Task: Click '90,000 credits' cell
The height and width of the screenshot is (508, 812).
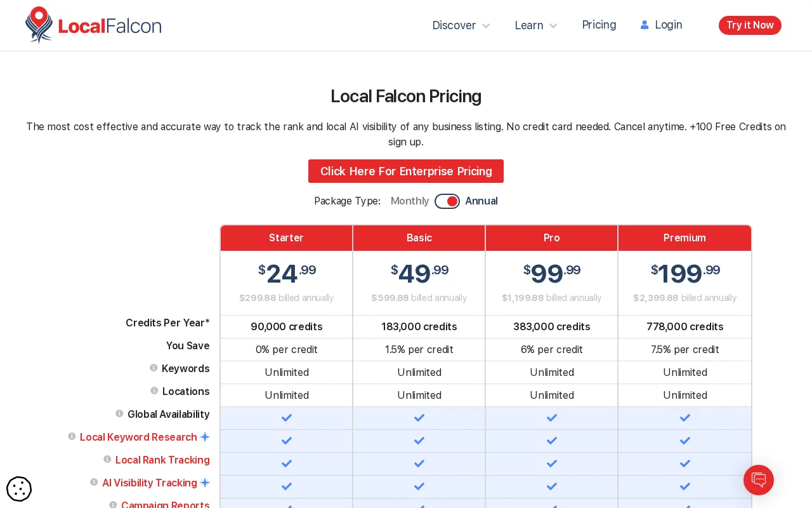Action: coord(287,326)
